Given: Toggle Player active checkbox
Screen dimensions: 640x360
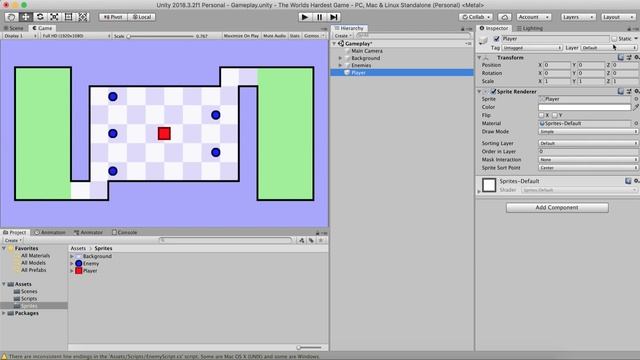Looking at the screenshot, I should pos(496,39).
